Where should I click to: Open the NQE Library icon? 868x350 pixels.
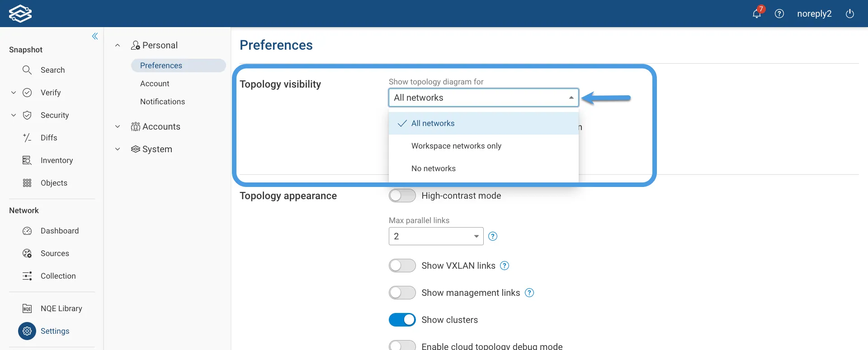27,308
